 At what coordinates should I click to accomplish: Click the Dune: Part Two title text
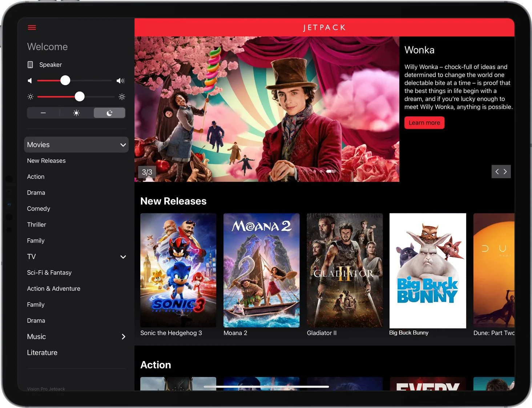pos(494,333)
